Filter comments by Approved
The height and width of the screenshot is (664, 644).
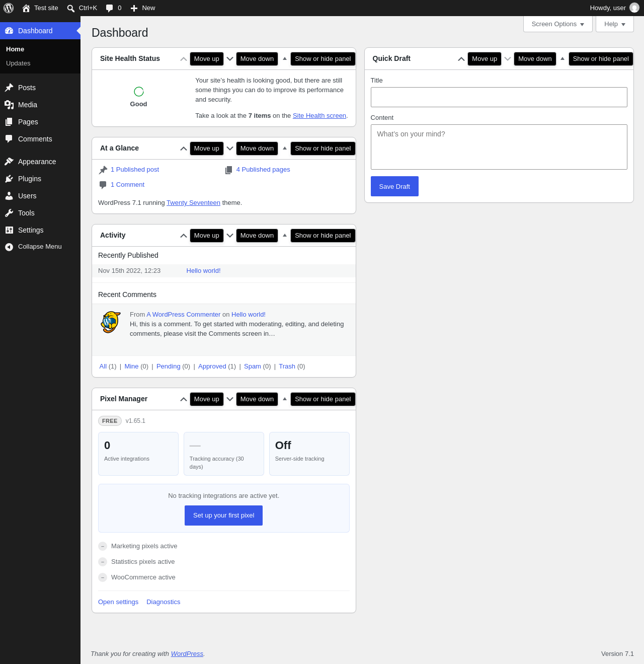212,366
